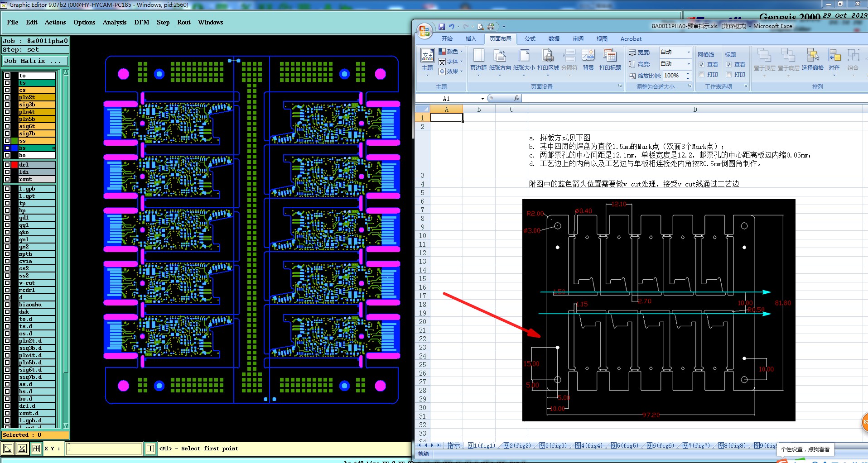Save the Excel workbook from quick access toolbar
868x463 pixels.
[442, 27]
